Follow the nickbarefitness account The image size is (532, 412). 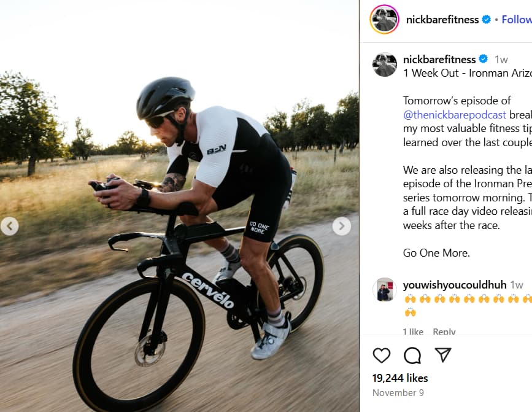click(516, 20)
